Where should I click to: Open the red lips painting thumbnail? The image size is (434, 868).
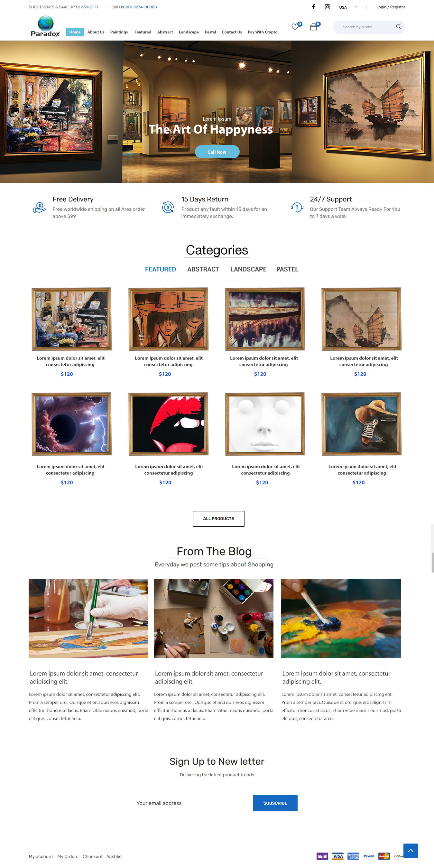pyautogui.click(x=168, y=424)
